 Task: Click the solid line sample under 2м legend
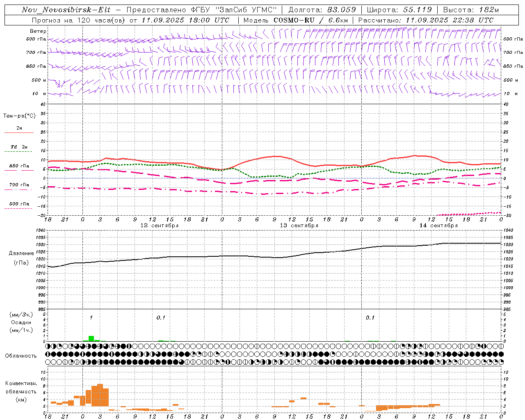coord(19,133)
